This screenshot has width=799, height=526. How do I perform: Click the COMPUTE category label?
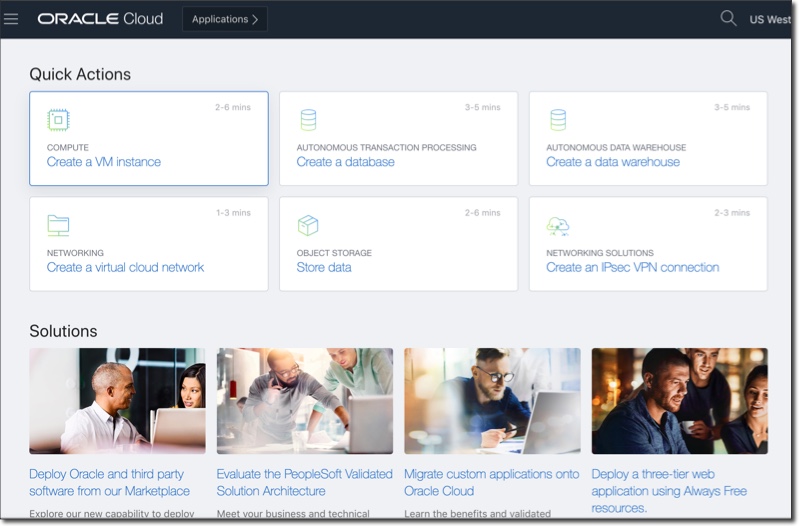pos(68,147)
